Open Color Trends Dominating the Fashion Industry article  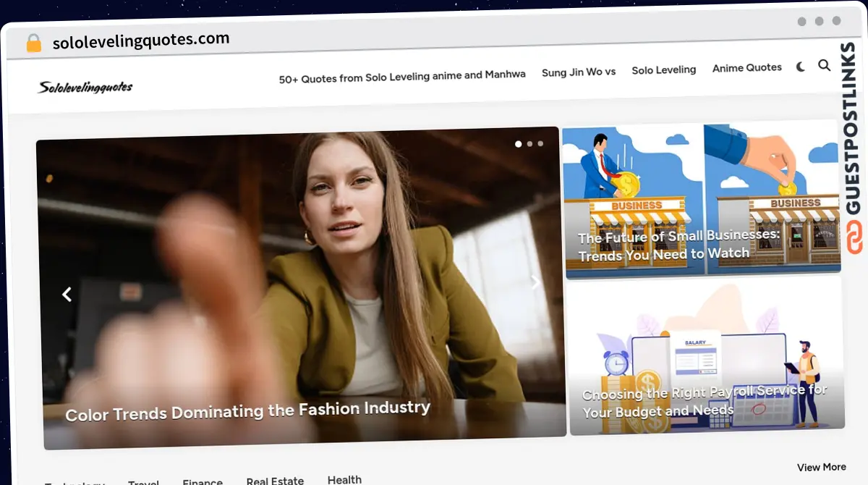[x=248, y=410]
